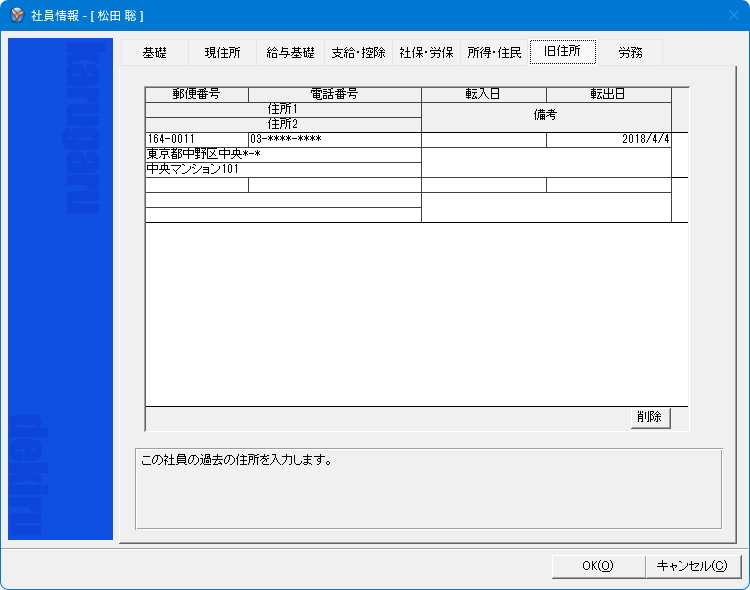Edit address line 東京都中野区中央*-*
Image resolution: width=750 pixels, height=590 pixels.
click(282, 155)
